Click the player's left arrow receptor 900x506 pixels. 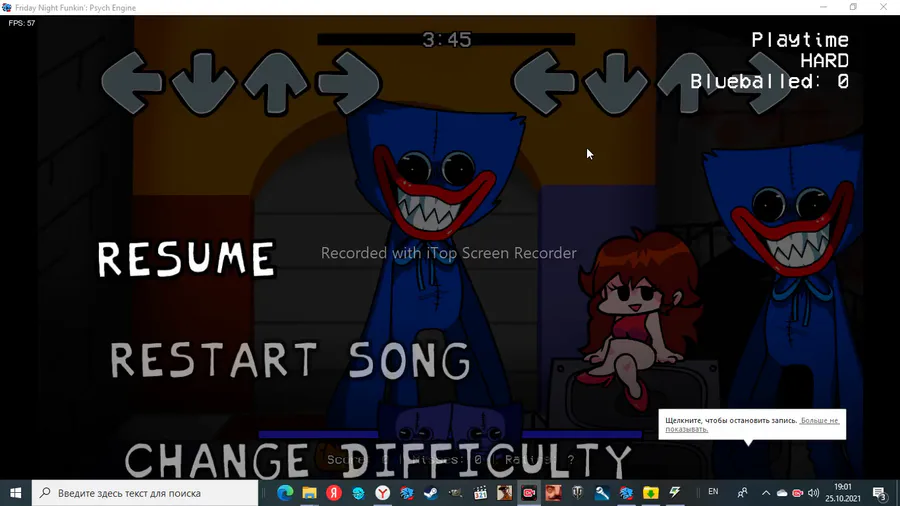[x=544, y=83]
